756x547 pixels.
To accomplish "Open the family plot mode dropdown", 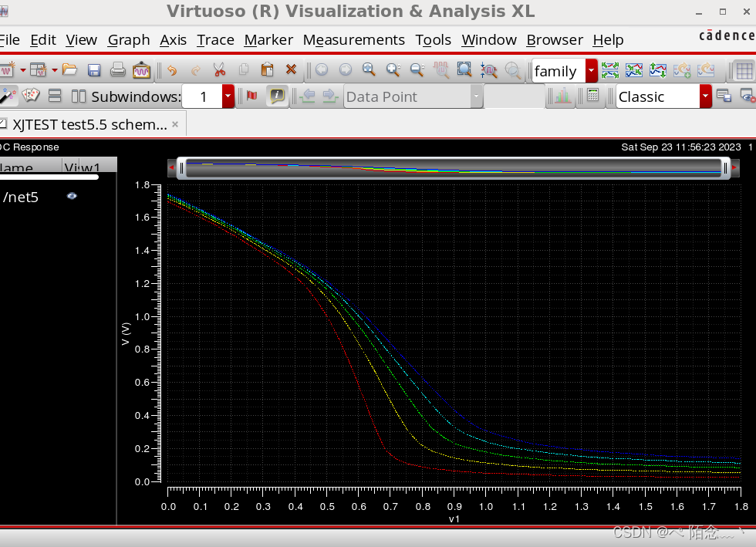I will 591,71.
